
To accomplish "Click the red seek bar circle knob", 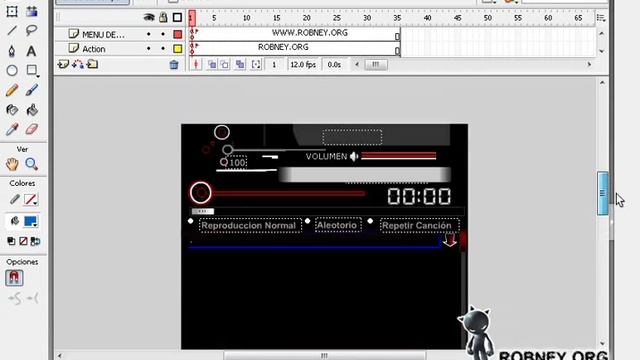I will click(200, 193).
